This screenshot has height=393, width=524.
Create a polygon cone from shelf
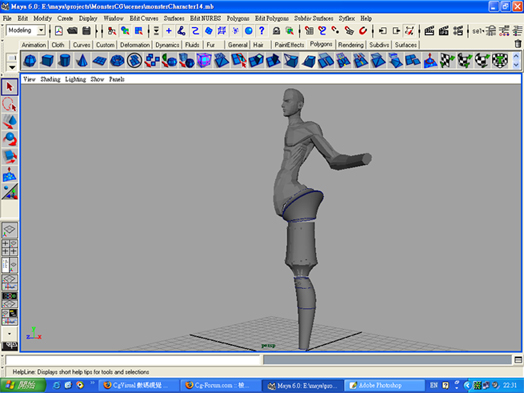[x=82, y=60]
